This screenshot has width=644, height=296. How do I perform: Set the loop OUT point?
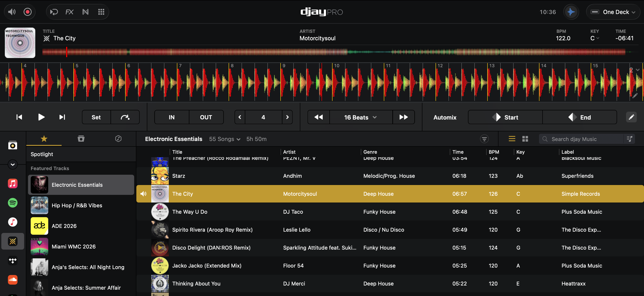point(206,117)
